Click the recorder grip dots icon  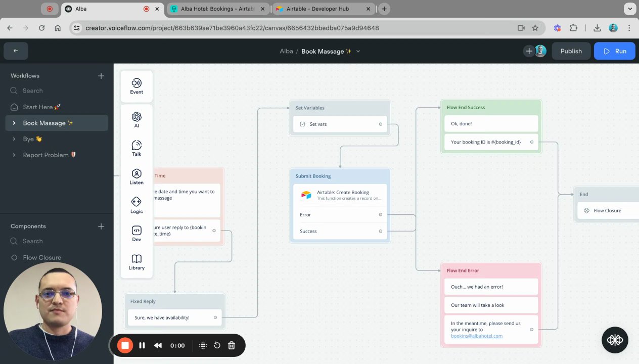[203, 345]
